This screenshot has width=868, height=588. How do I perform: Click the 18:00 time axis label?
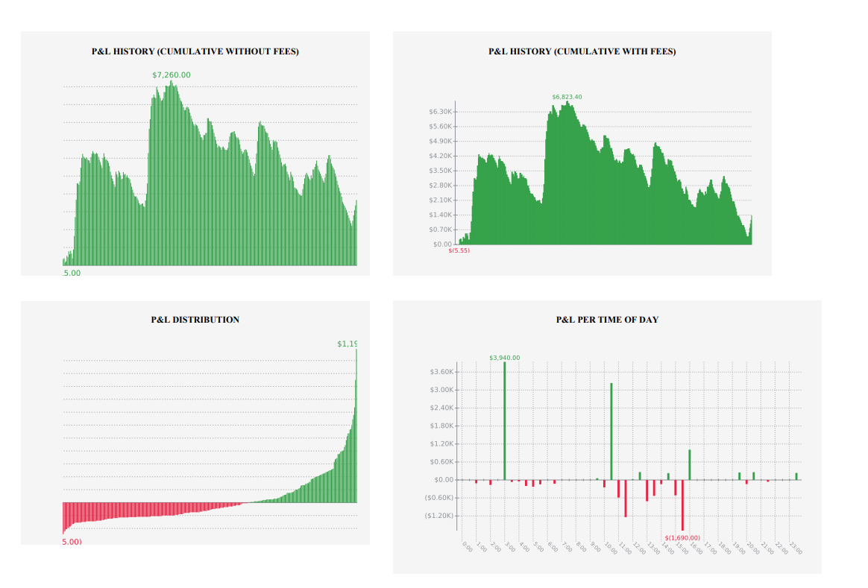pyautogui.click(x=725, y=549)
